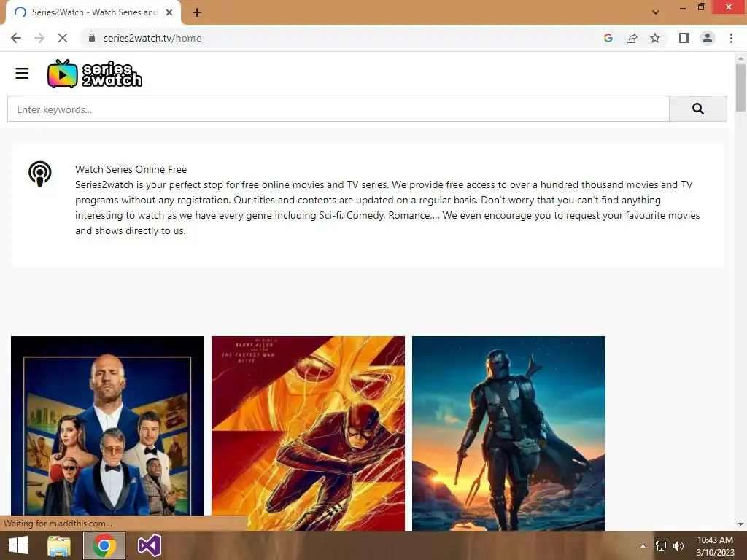Click the site lock icon in the address bar
Screen dimensions: 747x560
click(92, 38)
